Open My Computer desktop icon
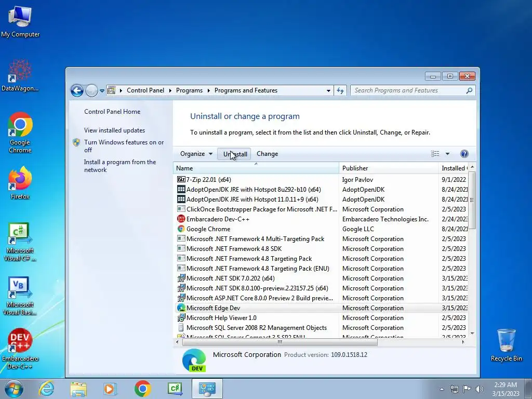532x399 pixels. (20, 21)
